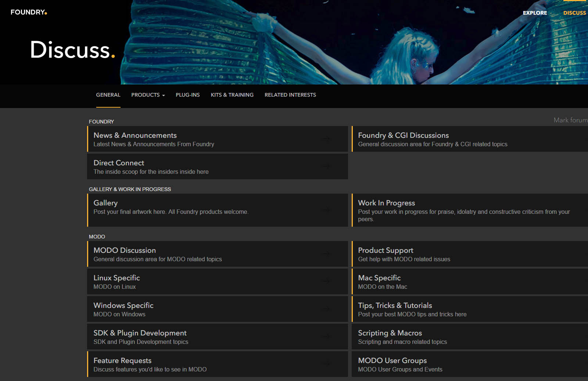Switch to the General tab

pos(108,95)
